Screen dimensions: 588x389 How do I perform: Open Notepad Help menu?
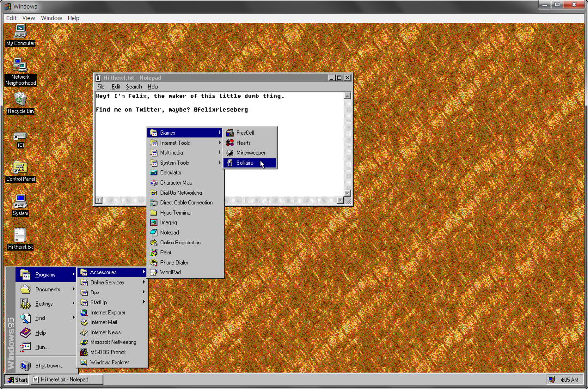click(x=153, y=87)
